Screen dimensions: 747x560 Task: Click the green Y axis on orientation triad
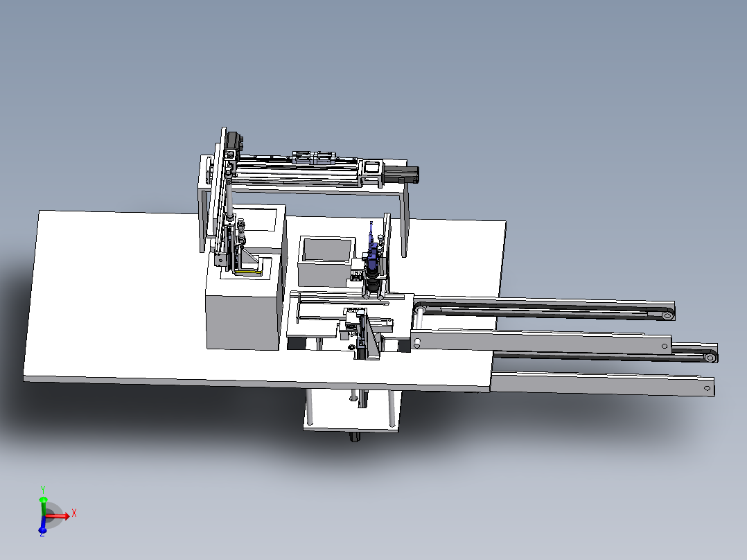coord(43,503)
